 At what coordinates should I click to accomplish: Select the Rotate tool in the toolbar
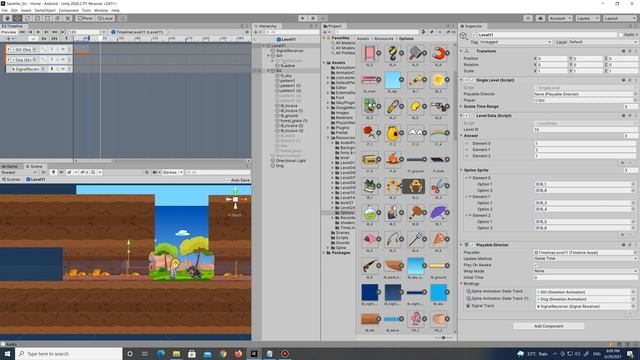[28, 18]
